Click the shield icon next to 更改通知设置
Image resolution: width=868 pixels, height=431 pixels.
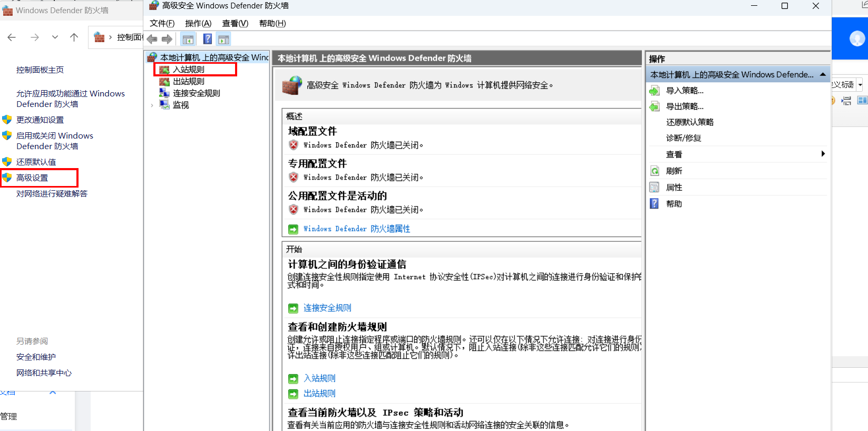(7, 120)
